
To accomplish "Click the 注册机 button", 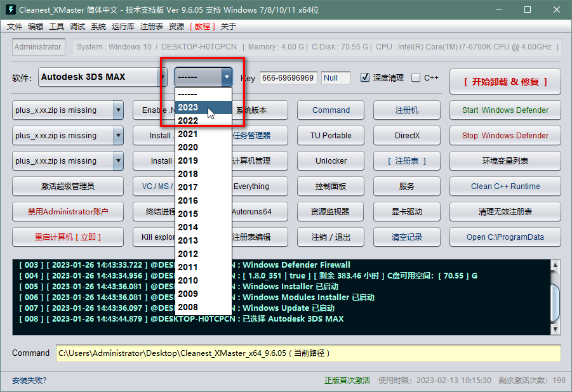I will 407,110.
